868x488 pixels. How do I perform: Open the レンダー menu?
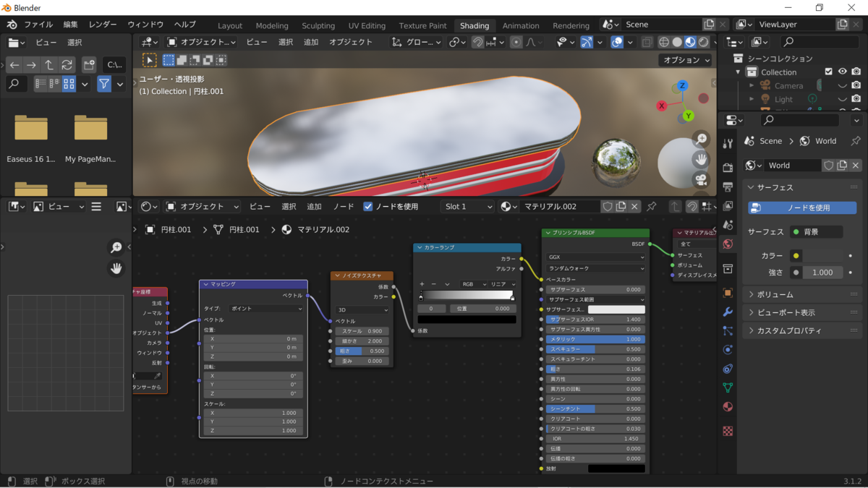(103, 25)
